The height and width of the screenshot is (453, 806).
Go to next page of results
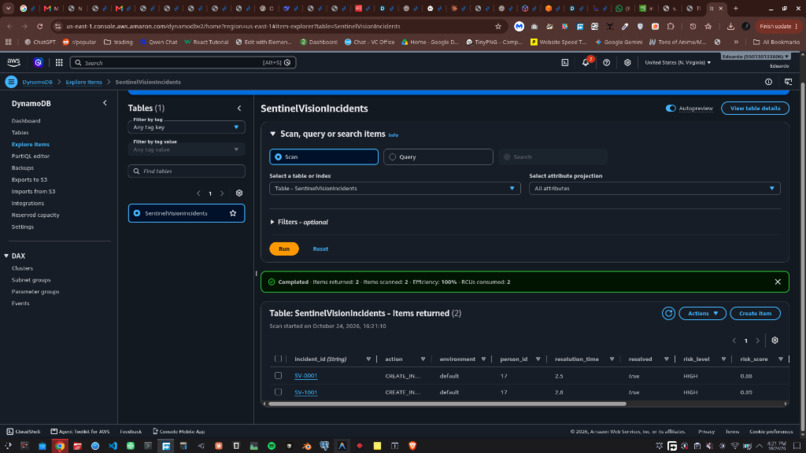pyautogui.click(x=757, y=340)
